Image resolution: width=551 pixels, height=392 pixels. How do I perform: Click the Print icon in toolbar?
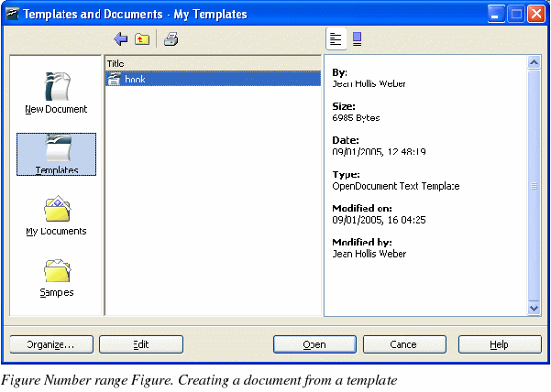[x=171, y=38]
